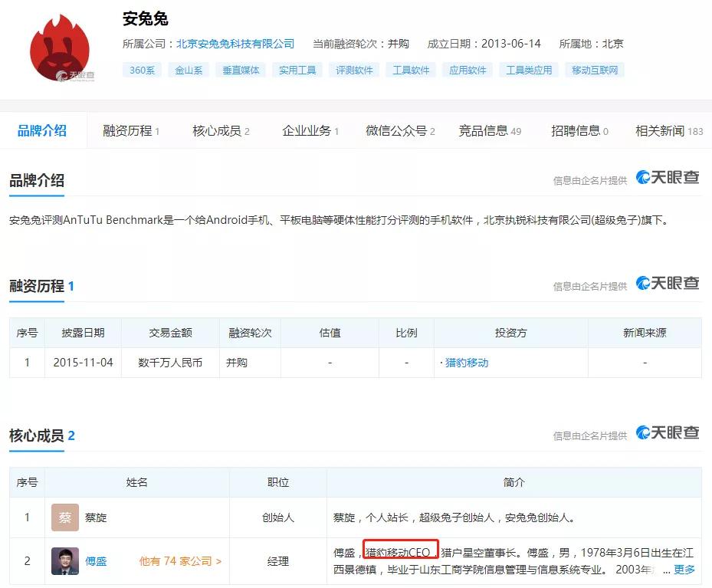Click 傅盛's profile photo
The height and width of the screenshot is (588, 712).
click(65, 561)
